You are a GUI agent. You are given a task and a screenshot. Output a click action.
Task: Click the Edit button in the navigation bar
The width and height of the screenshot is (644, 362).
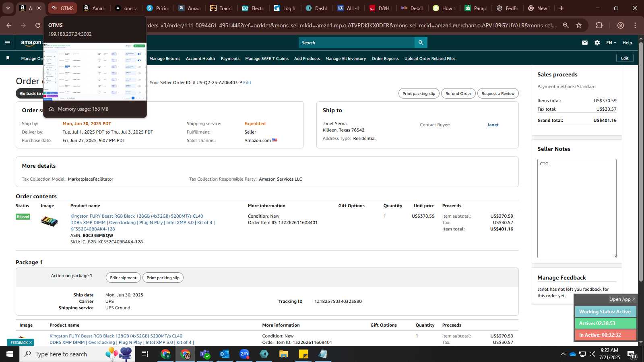click(x=625, y=58)
